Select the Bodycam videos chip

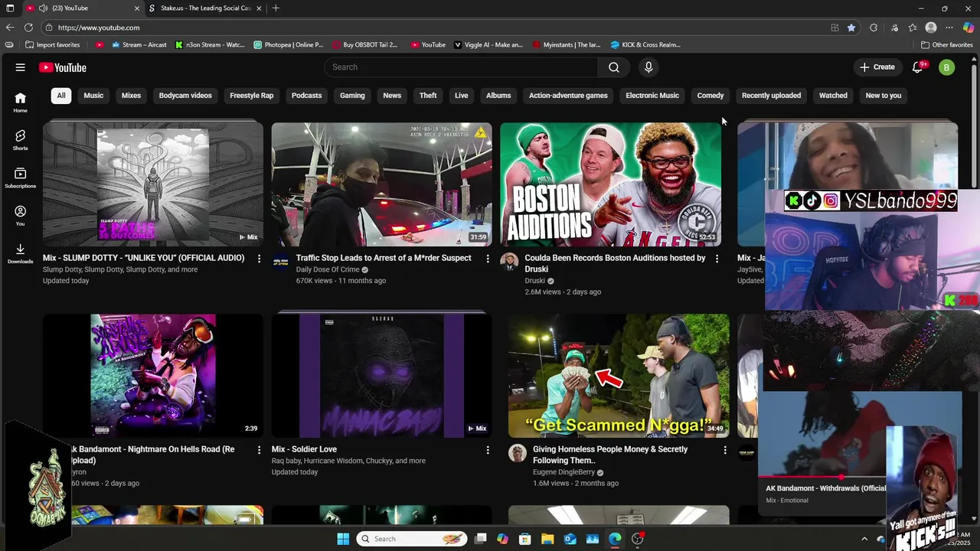pos(185,96)
